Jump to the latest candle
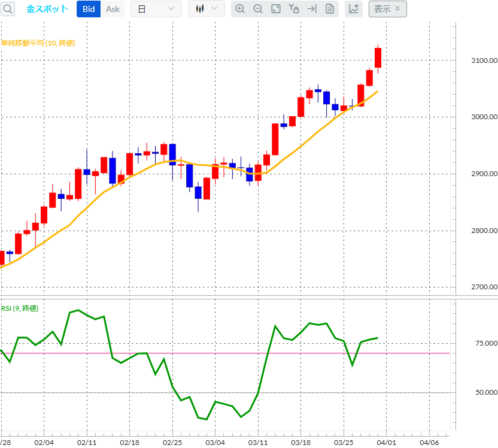This screenshot has height=448, width=498. pos(312,9)
